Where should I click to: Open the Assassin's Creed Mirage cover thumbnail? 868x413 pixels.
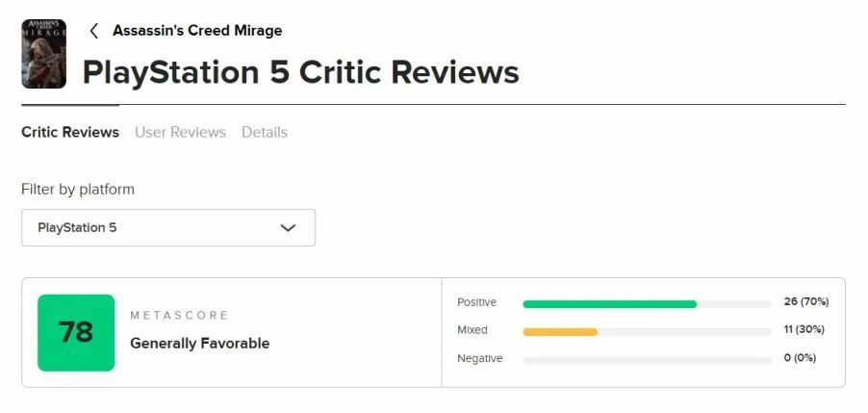point(43,54)
